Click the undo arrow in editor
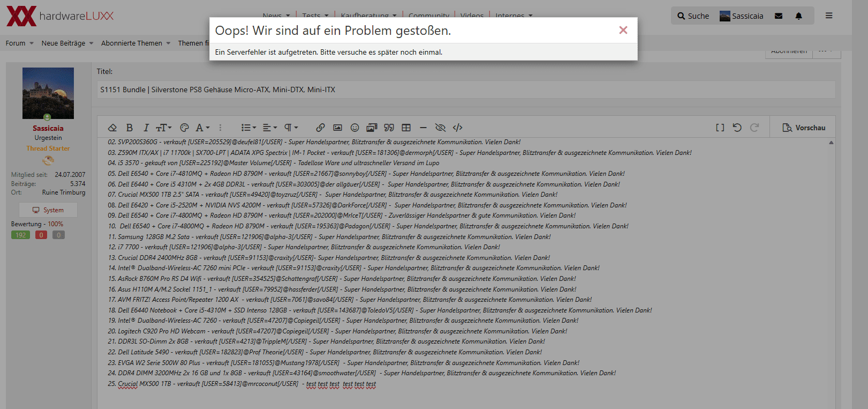This screenshot has width=868, height=409. 737,128
